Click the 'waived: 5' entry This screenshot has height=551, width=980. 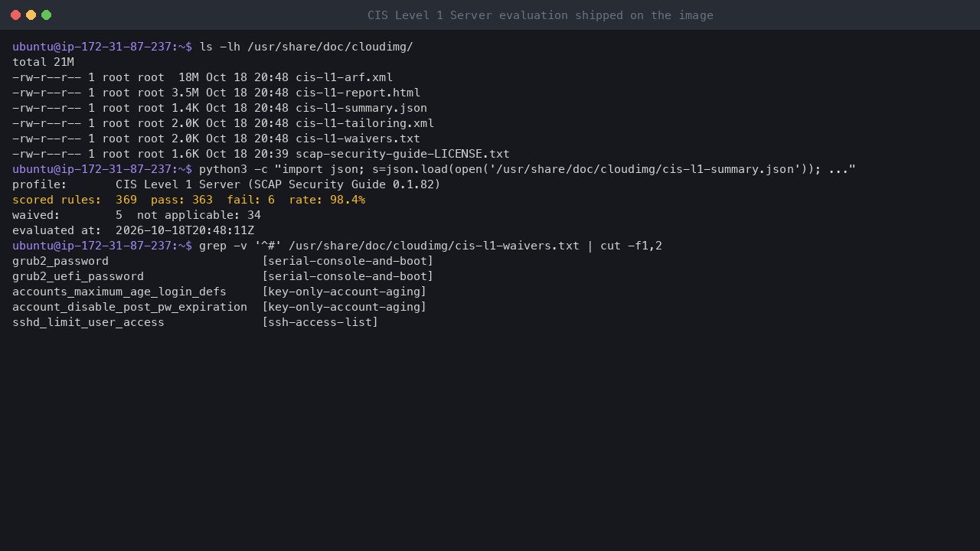(67, 215)
